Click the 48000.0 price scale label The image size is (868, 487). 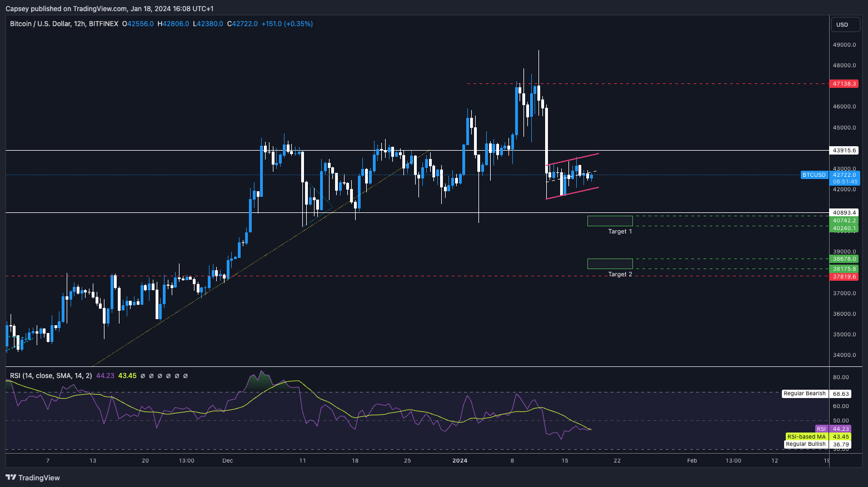[x=844, y=65]
